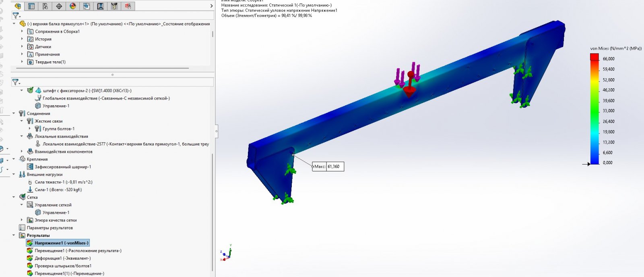Select Сила-1 load of -520 kgf
The height and width of the screenshot is (277, 644).
58,190
